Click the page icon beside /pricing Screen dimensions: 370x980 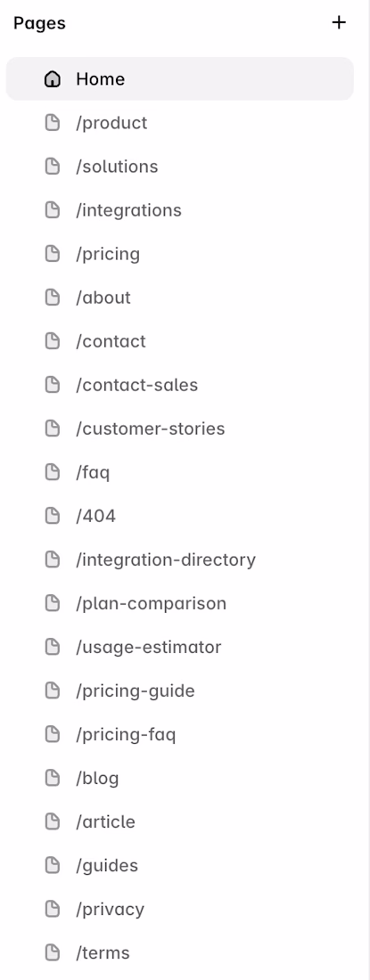click(53, 254)
